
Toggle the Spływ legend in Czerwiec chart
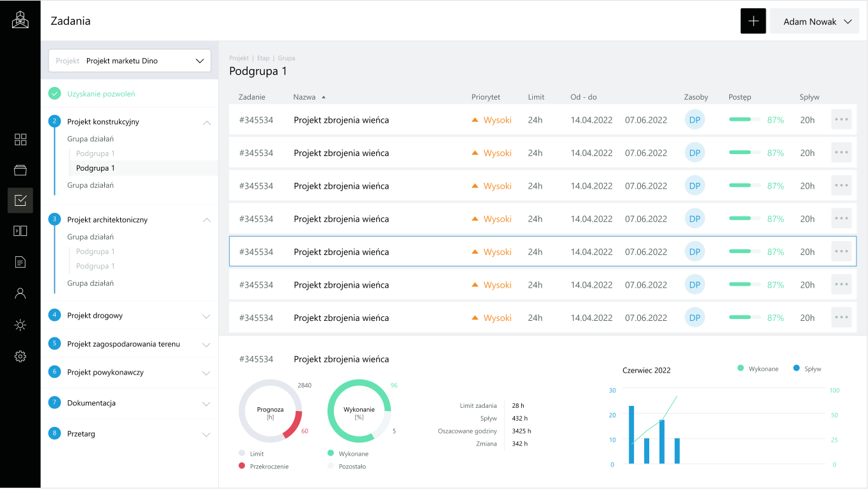coord(807,369)
